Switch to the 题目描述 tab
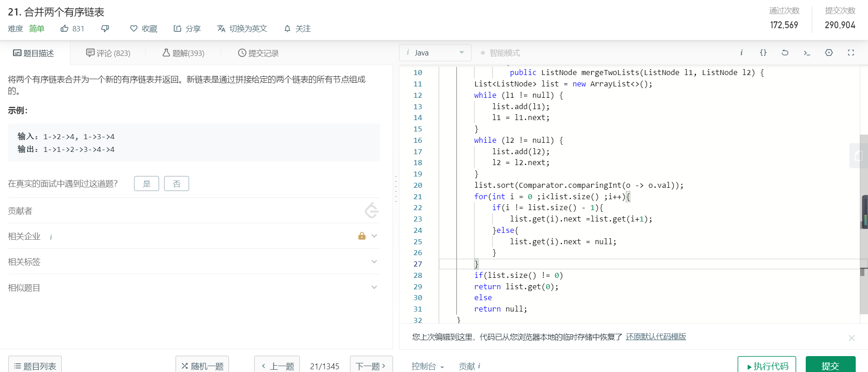Image resolution: width=868 pixels, height=372 pixels. [x=34, y=53]
